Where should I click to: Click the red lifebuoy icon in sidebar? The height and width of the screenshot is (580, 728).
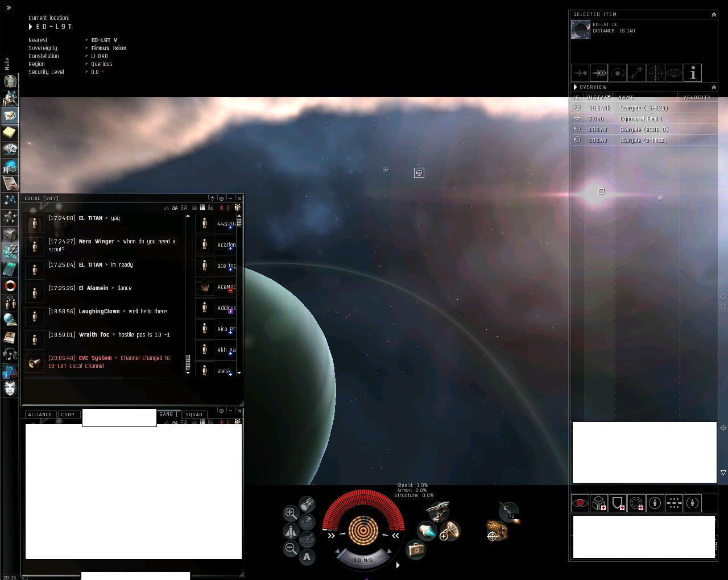tap(10, 285)
